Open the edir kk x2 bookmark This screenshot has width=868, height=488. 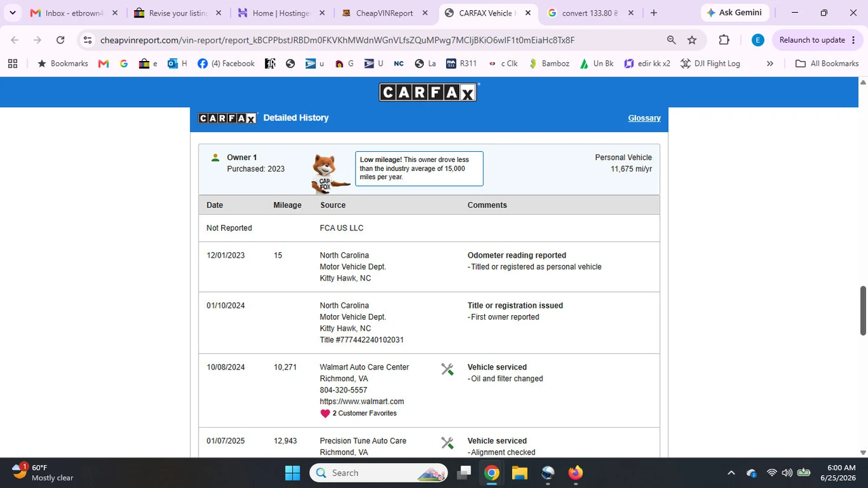coord(647,64)
